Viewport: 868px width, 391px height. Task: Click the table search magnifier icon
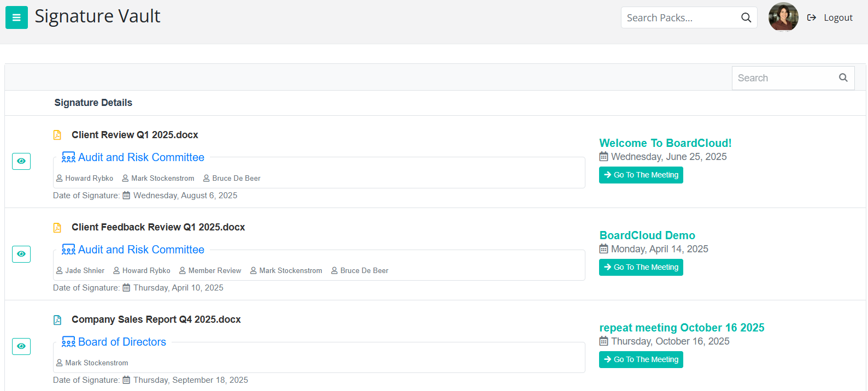coord(843,78)
